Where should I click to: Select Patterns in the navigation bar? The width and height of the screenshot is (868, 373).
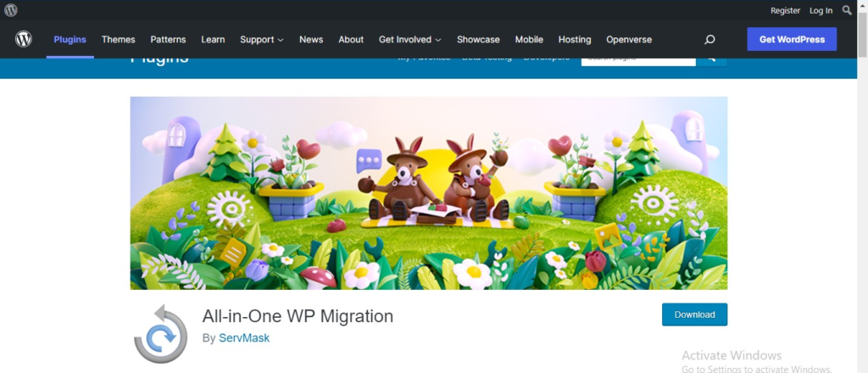[168, 40]
